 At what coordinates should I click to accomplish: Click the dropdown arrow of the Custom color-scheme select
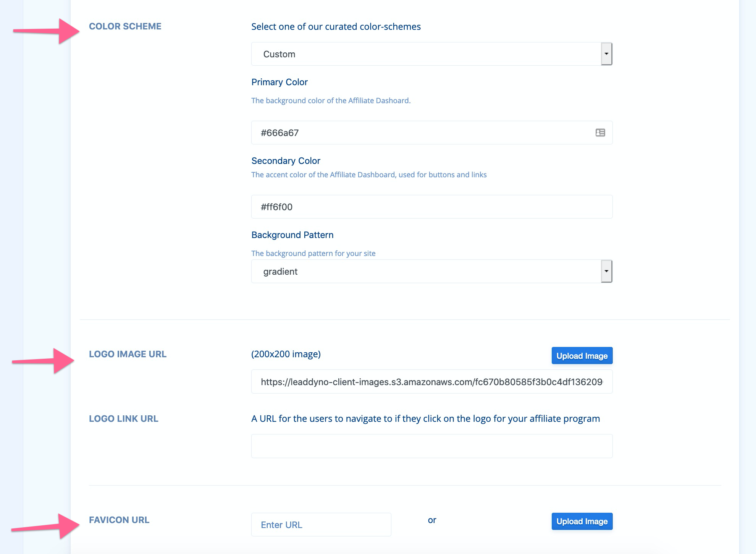[x=606, y=54]
